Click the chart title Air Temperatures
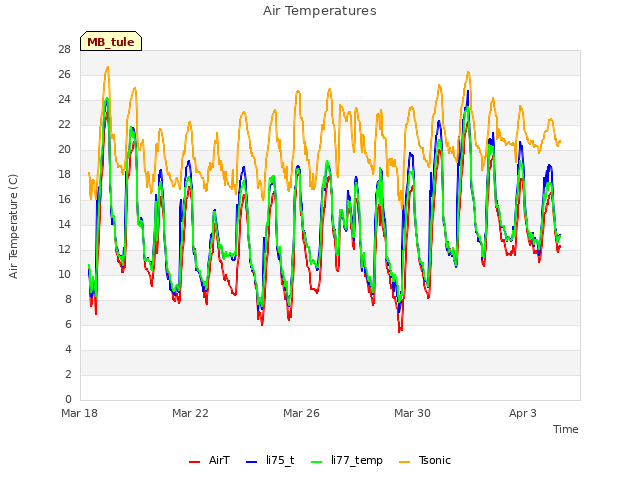 tap(320, 11)
